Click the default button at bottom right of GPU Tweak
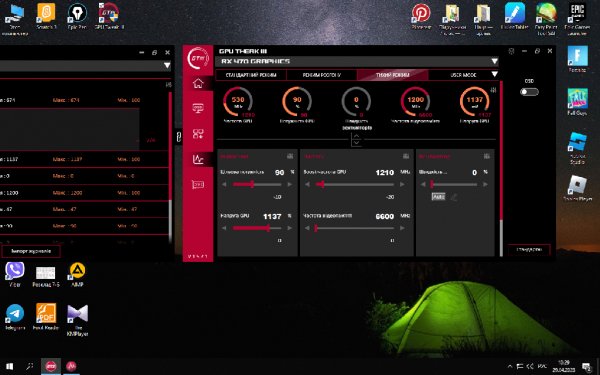 click(x=529, y=249)
